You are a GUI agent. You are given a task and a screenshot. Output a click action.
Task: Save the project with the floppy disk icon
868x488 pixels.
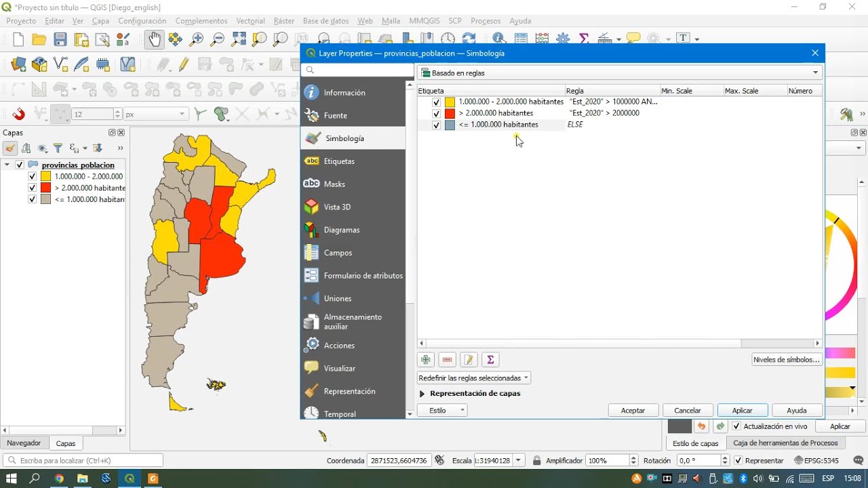point(60,40)
